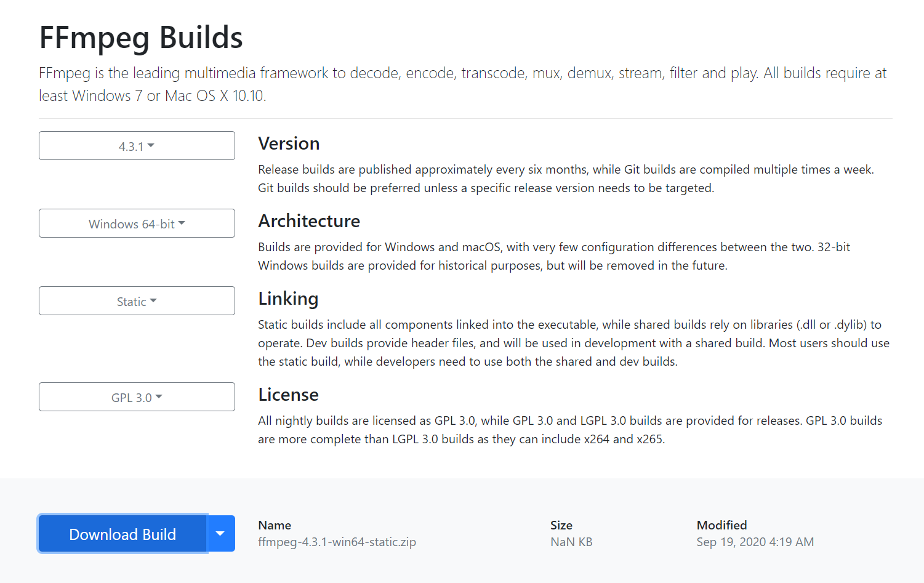Click the Download Build button

tap(123, 534)
